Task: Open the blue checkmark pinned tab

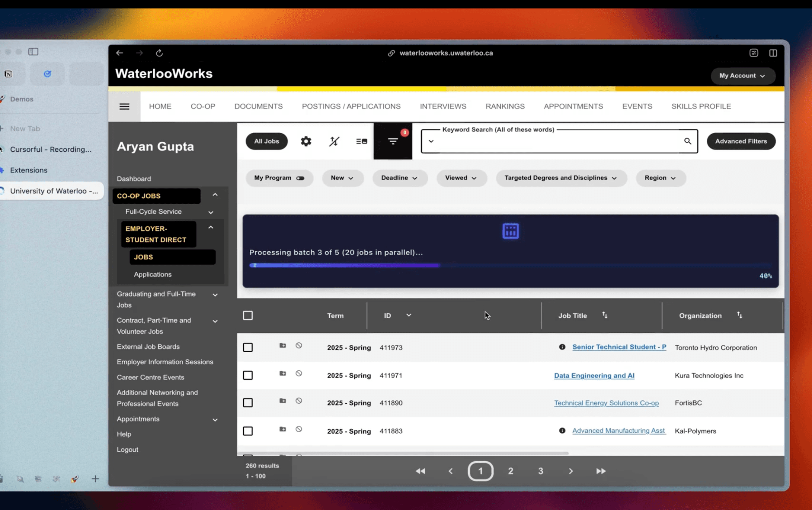Action: coord(47,73)
